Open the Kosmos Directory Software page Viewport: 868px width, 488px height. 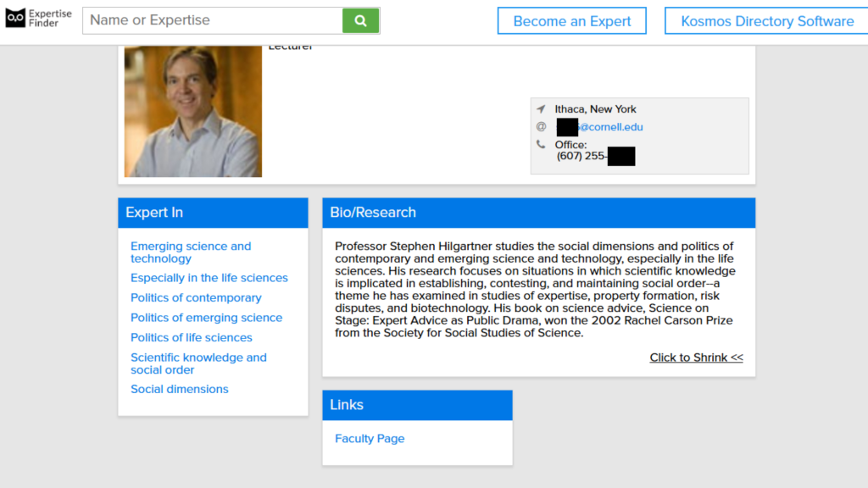pos(766,21)
